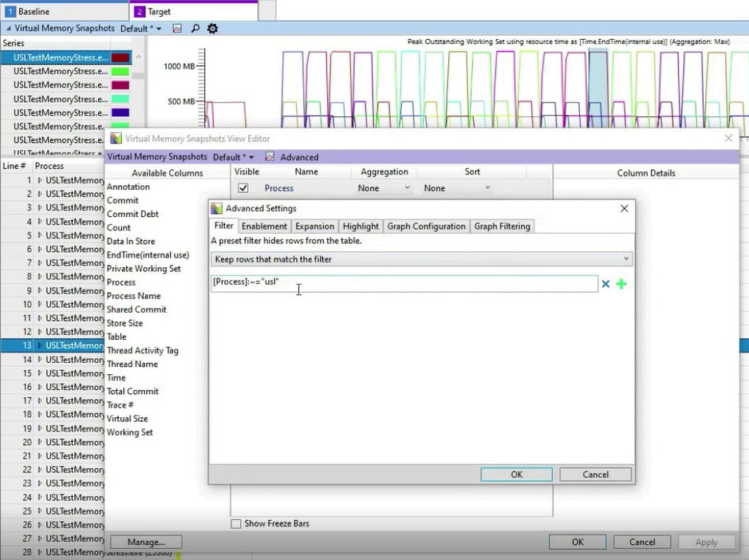Click the filter expression text field
The image size is (749, 560).
pos(404,283)
